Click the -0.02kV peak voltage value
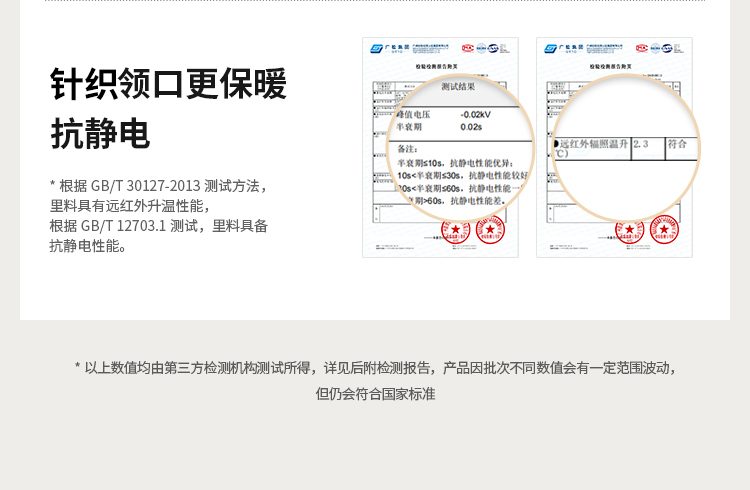 [x=475, y=114]
